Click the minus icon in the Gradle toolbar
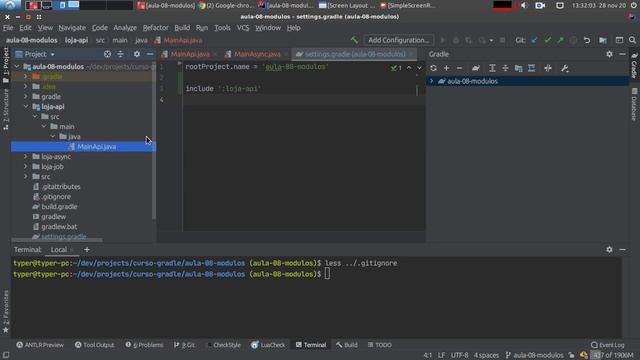 tap(459, 68)
